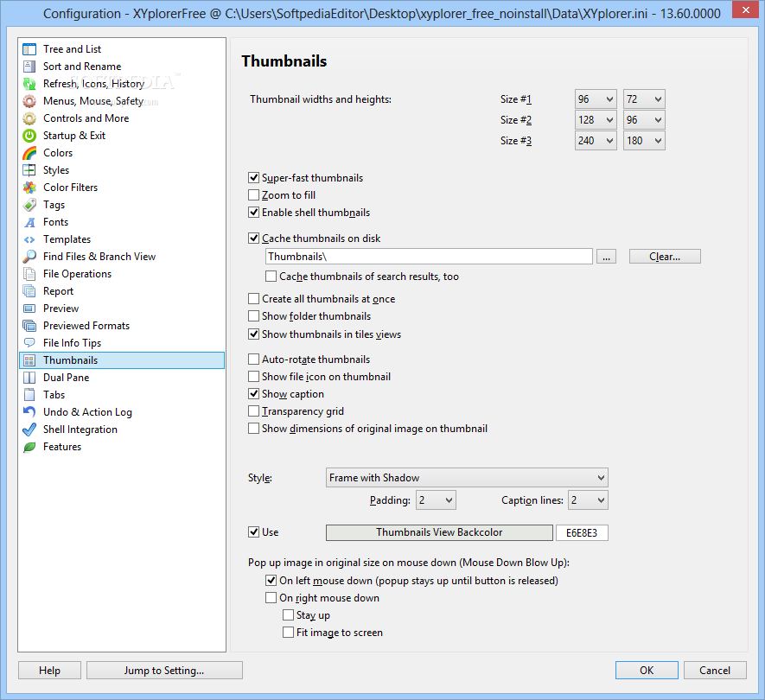Open Size #3 height dropdown showing 180
The height and width of the screenshot is (700, 765).
(x=644, y=141)
